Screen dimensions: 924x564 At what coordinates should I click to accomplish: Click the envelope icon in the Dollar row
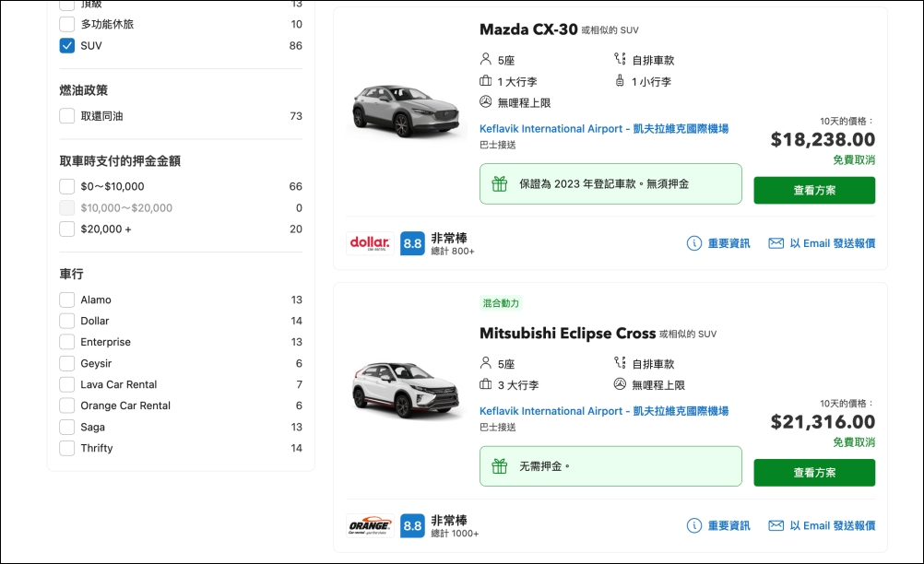tap(776, 243)
